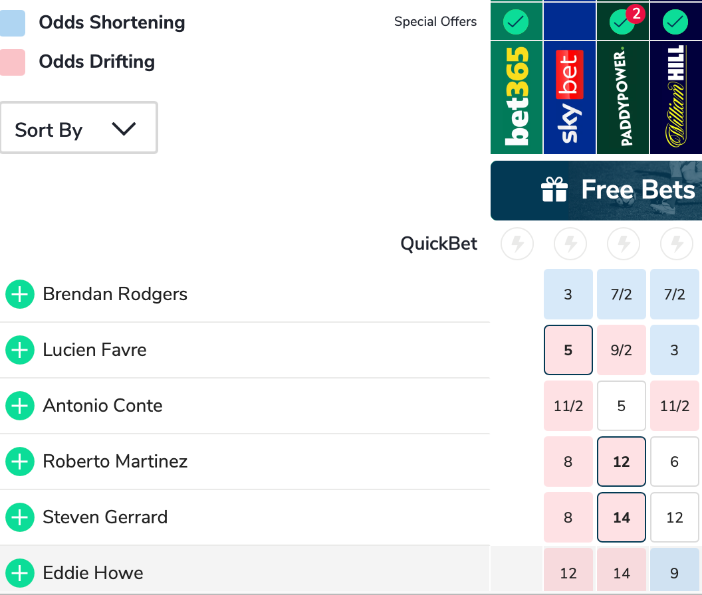Expand the Lucien Favre row with plus
Screen dimensions: 702x595
(x=20, y=350)
